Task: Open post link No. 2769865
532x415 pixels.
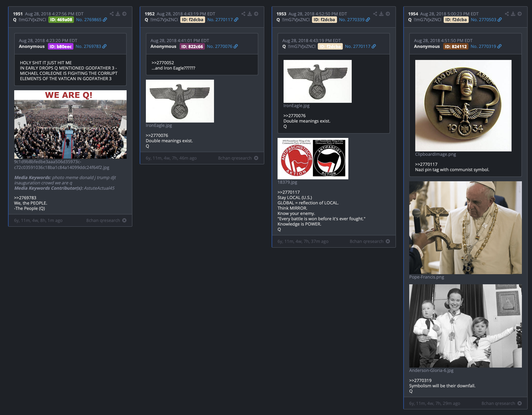Action: [89, 20]
